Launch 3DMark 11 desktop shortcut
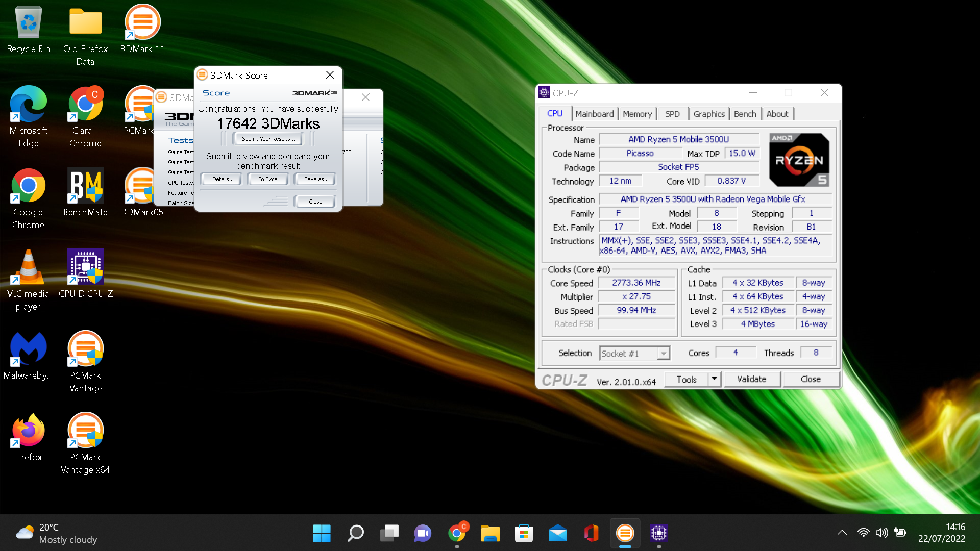Screen dimensions: 980x551 (142, 30)
